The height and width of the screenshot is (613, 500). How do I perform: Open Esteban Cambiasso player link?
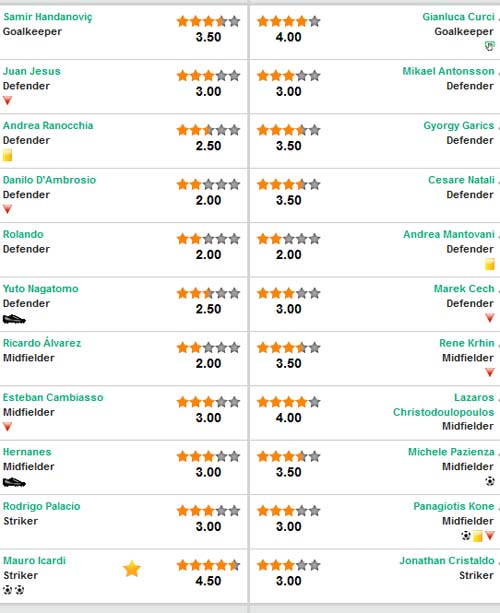tap(53, 397)
